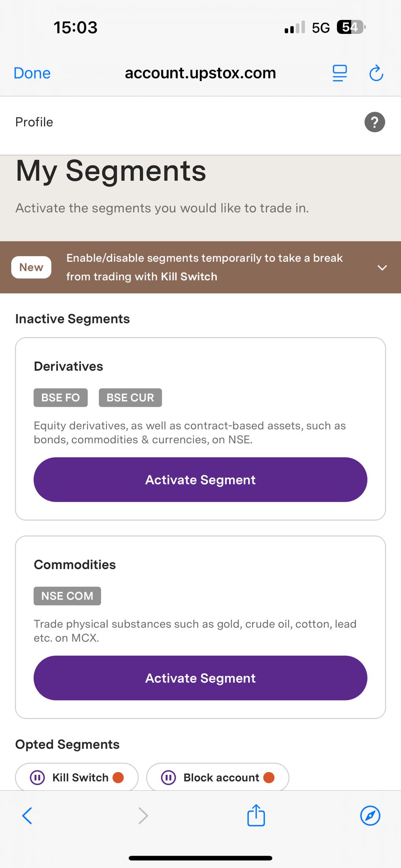The image size is (401, 868).
Task: Expand the Kill Switch banner chevron
Action: tap(382, 267)
